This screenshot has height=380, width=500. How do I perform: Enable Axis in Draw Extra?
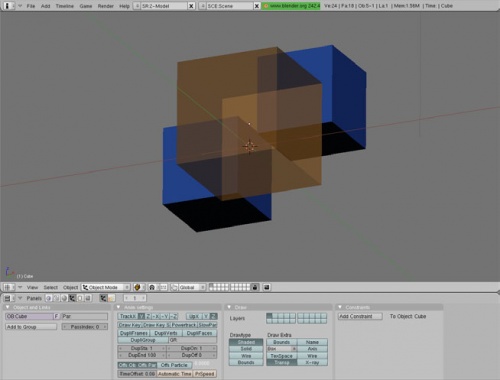[x=312, y=349]
